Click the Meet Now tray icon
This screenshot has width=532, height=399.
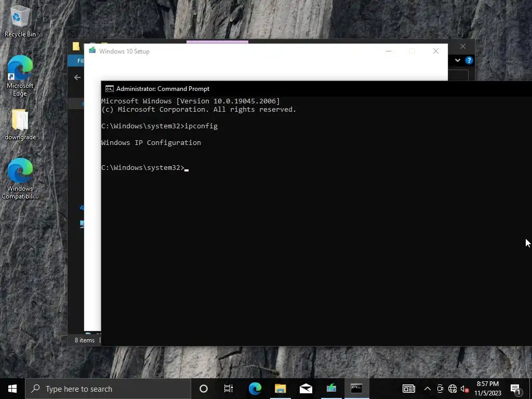coord(440,389)
